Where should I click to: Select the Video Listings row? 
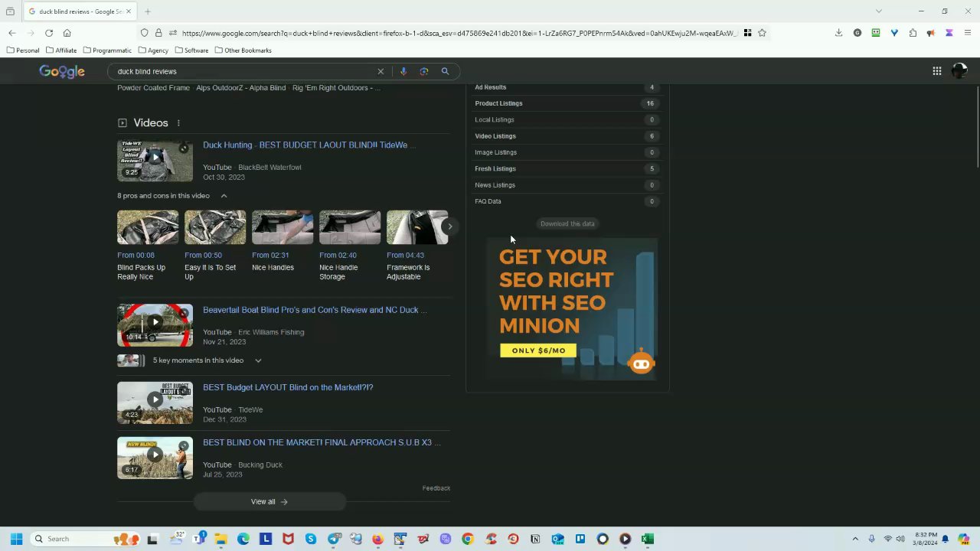click(567, 136)
